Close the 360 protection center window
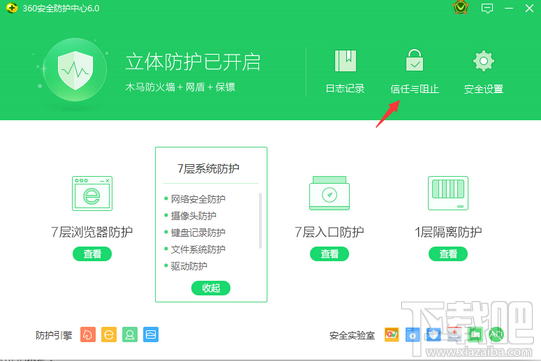The width and height of the screenshot is (541, 362). [529, 8]
